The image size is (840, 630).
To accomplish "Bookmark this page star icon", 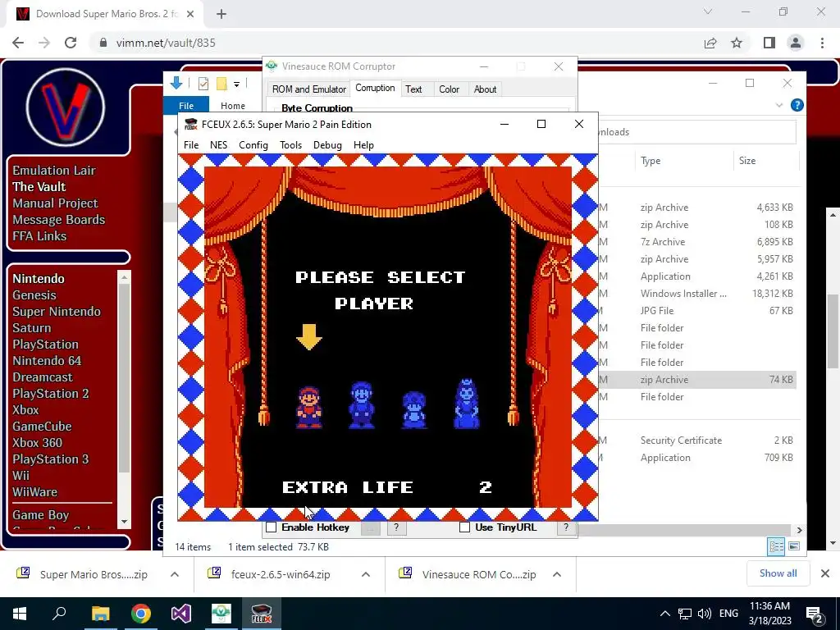I will [x=737, y=43].
